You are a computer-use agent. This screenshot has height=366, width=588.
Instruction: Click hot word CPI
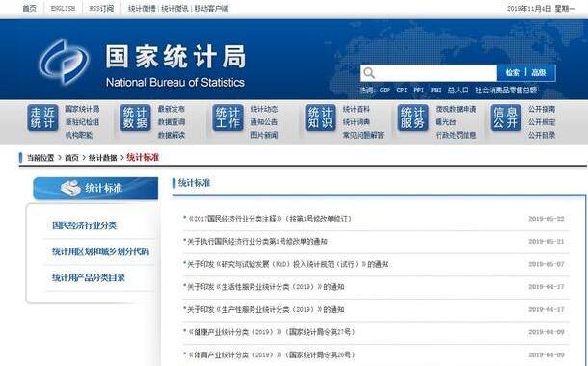pos(402,91)
